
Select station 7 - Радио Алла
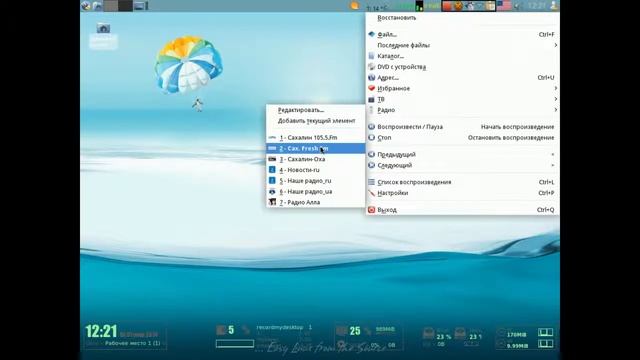point(316,202)
